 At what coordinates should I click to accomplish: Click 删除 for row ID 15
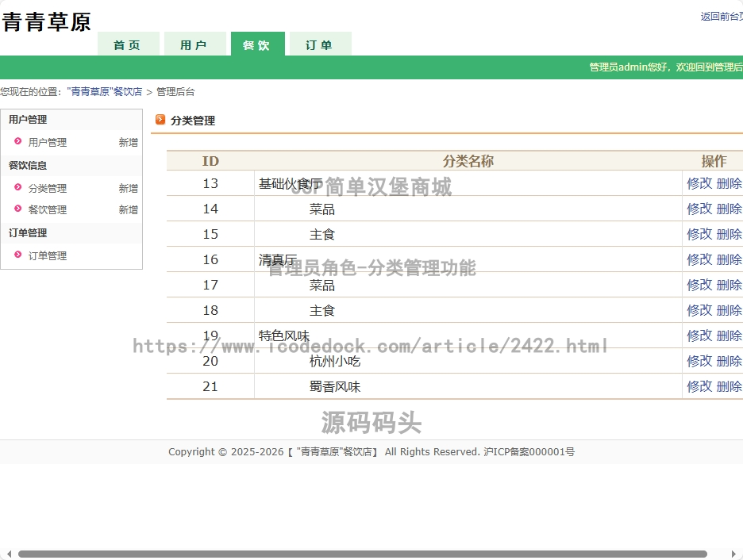point(730,234)
